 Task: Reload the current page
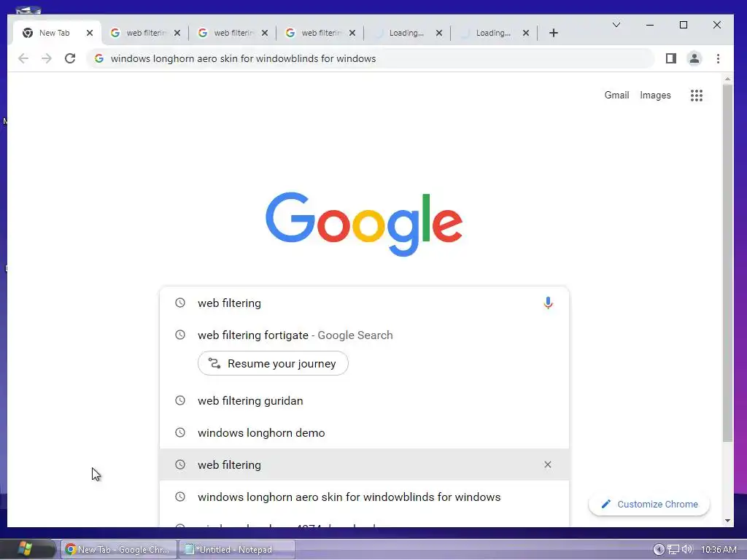[x=70, y=58]
